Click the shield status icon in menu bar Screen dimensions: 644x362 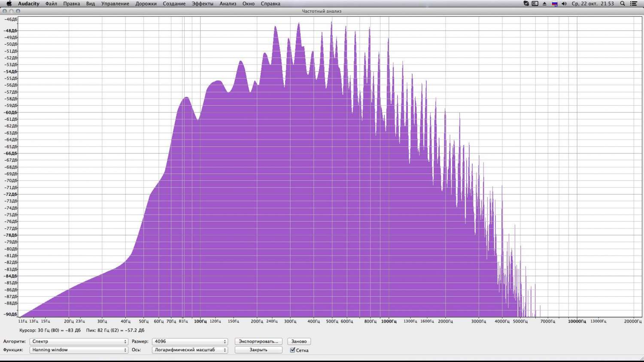tap(526, 3)
